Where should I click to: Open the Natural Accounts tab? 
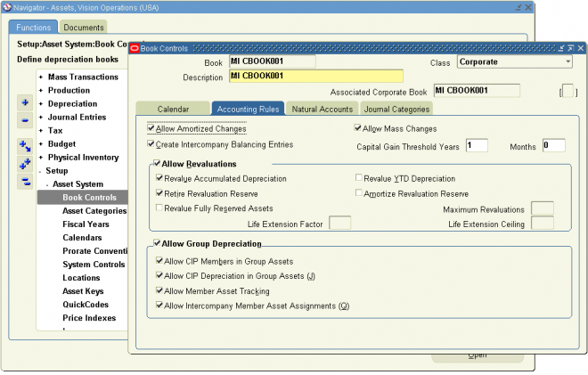coord(323,109)
